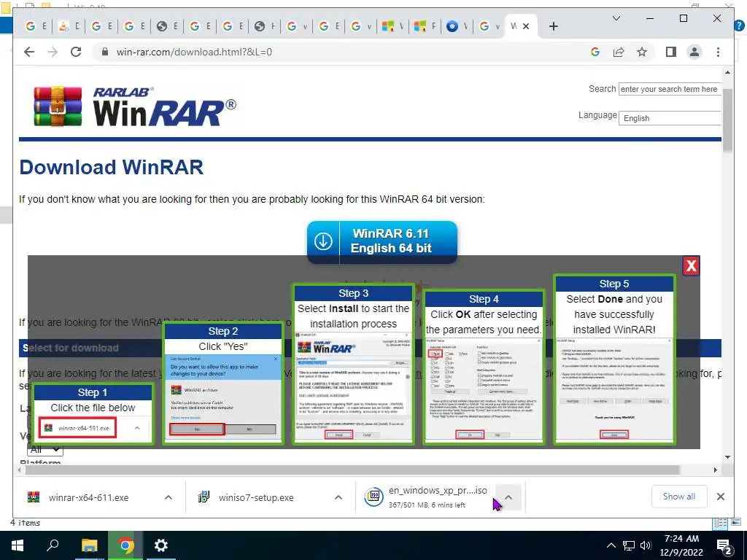The width and height of the screenshot is (747, 560).
Task: Close the active WinRAR tab
Action: coord(526,26)
